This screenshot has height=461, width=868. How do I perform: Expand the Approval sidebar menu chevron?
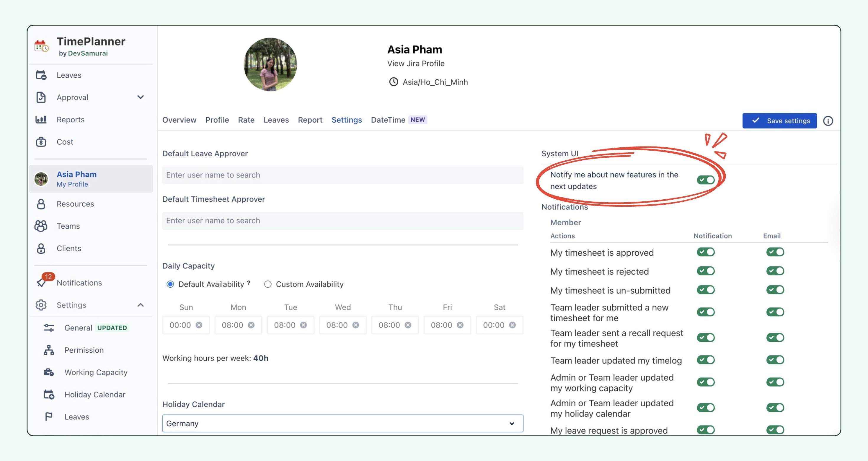[141, 97]
